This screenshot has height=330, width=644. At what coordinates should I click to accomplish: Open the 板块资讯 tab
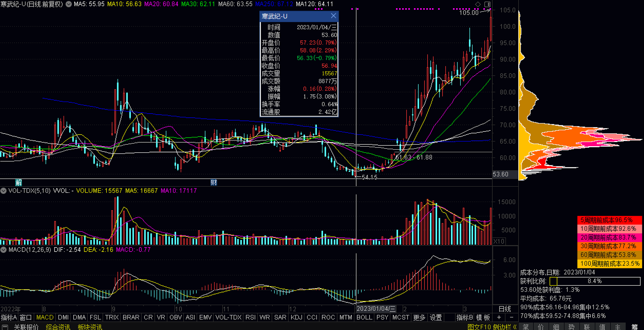click(x=90, y=327)
